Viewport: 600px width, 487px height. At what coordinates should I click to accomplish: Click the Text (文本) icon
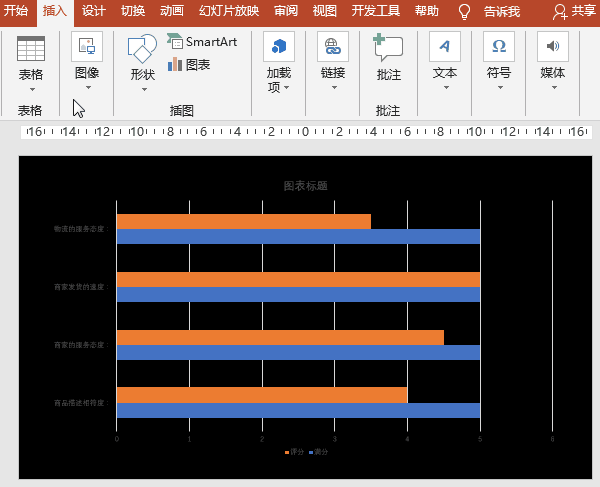pos(445,47)
